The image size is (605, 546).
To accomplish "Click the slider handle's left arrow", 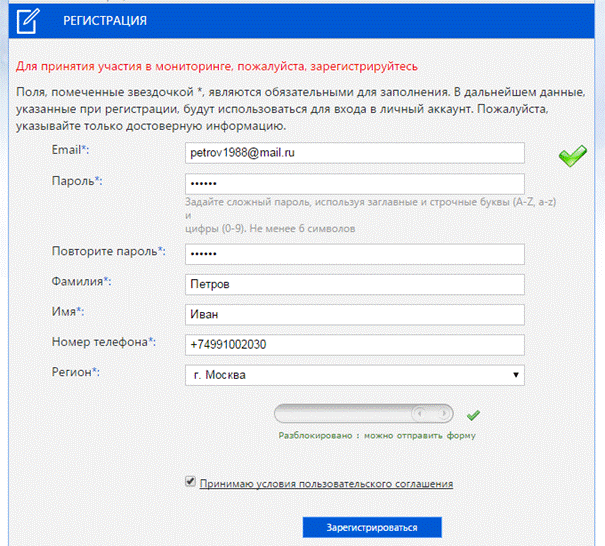I will coord(420,414).
